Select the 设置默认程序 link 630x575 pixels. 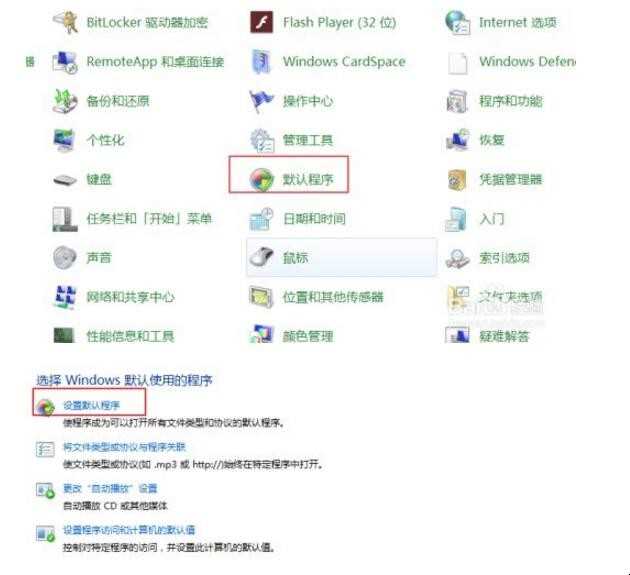click(92, 405)
